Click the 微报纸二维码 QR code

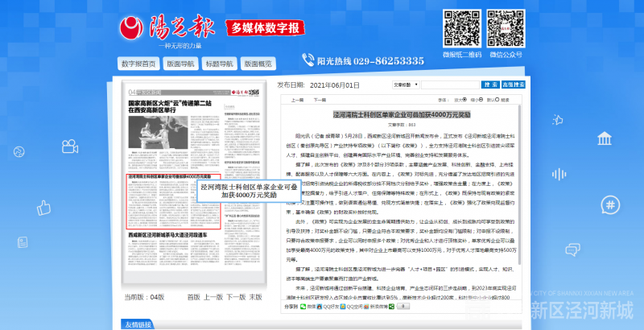click(462, 28)
